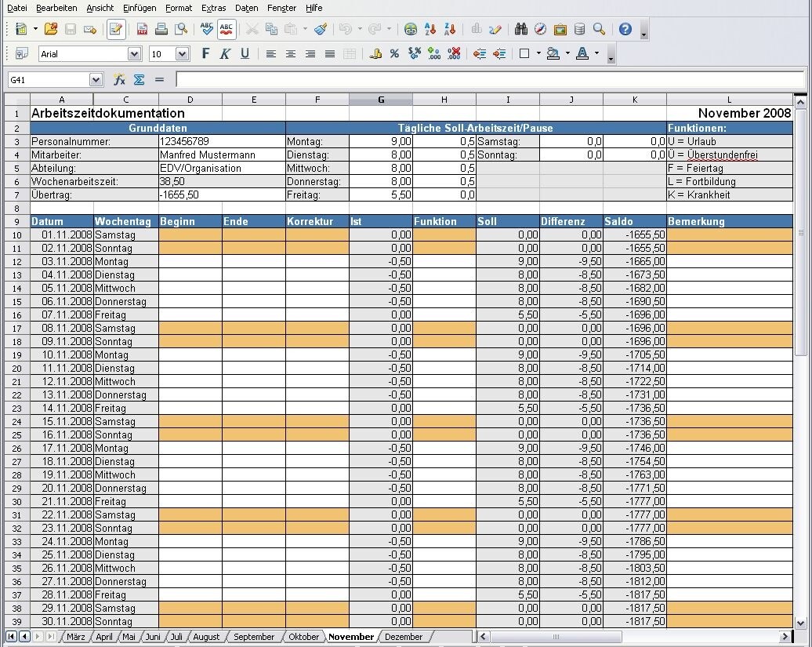Insert a Sum with the Sigma icon

139,79
